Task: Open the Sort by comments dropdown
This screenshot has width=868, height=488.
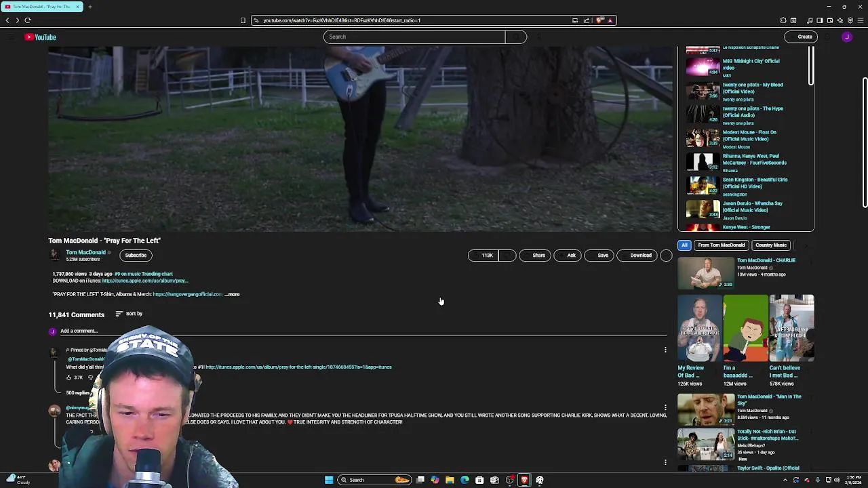Action: (129, 314)
